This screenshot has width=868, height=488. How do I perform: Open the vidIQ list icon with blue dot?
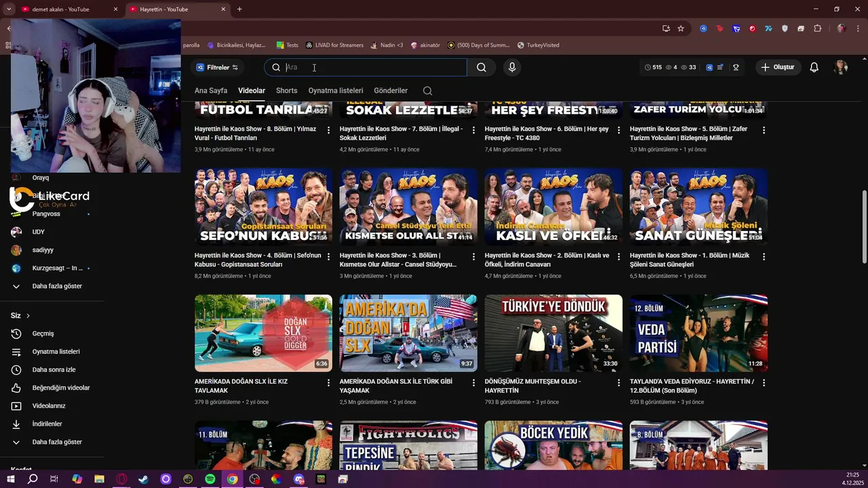(x=720, y=67)
